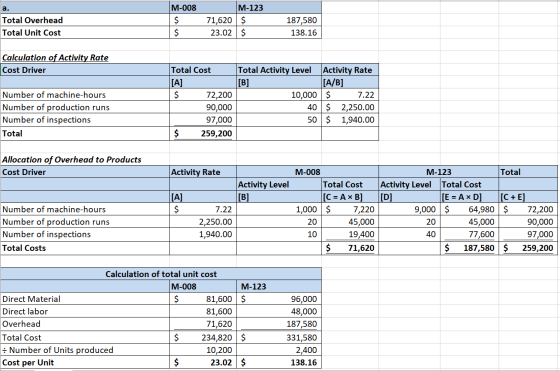Select grand total 259,200 in allocation table

(528, 248)
